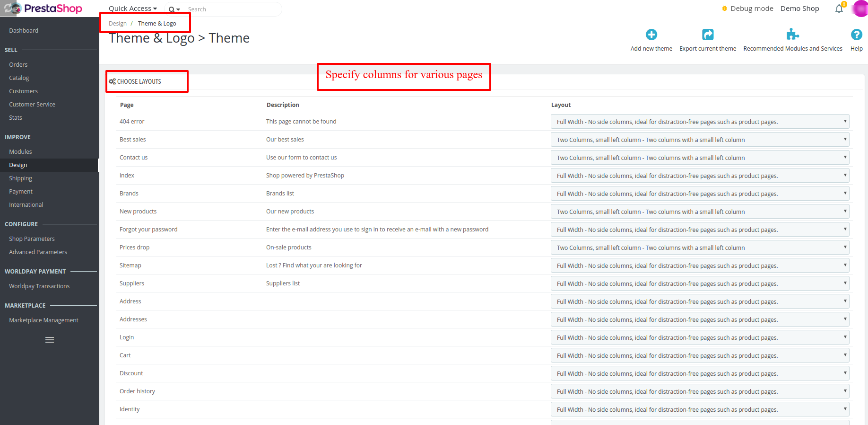Select Design in the sidebar
The image size is (868, 425).
tap(18, 165)
